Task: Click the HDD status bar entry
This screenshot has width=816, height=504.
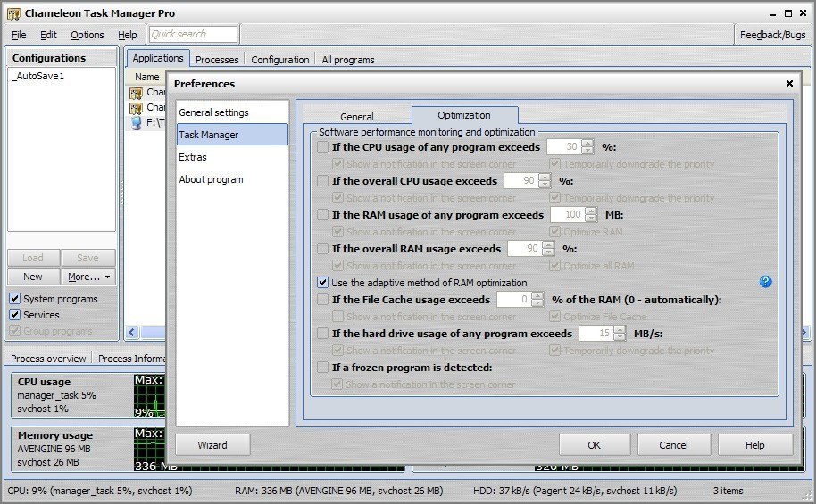Action: point(575,491)
